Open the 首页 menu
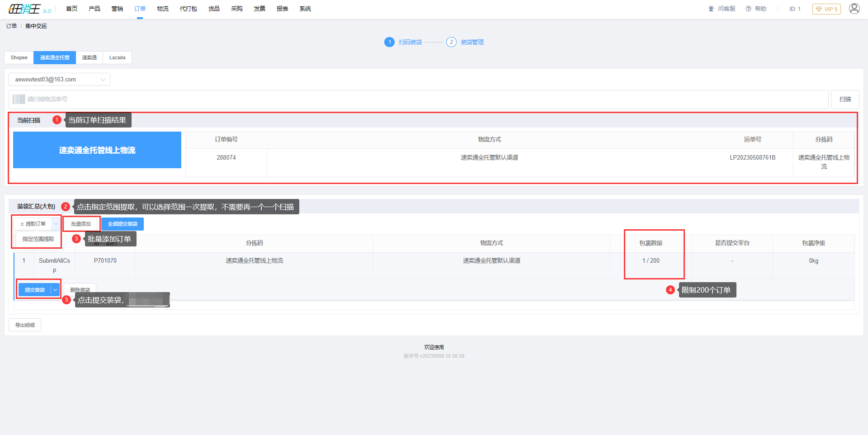 click(x=72, y=9)
